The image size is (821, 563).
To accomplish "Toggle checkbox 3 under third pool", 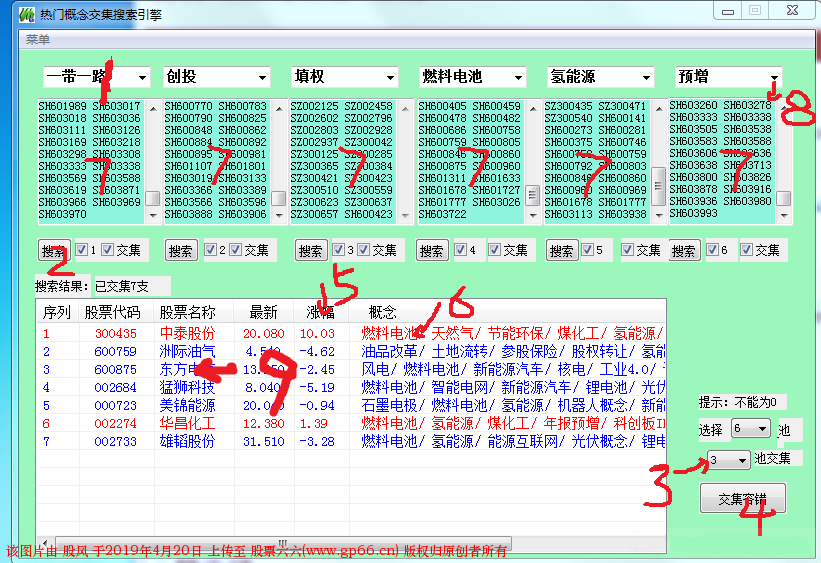I will click(339, 250).
